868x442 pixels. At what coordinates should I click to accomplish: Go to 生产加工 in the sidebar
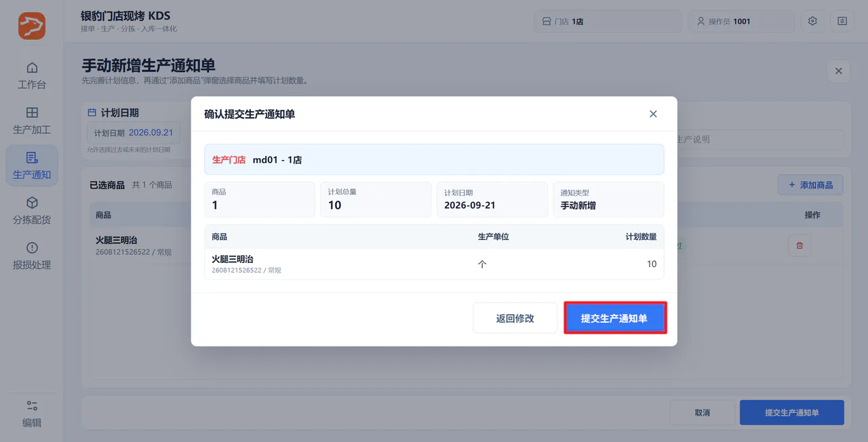click(32, 121)
